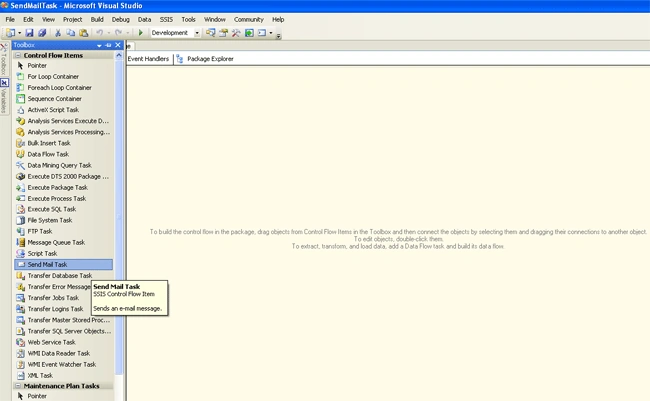Viewport: 650px width, 401px height.
Task: Click the Undo arrow icon
Action: coord(99,33)
